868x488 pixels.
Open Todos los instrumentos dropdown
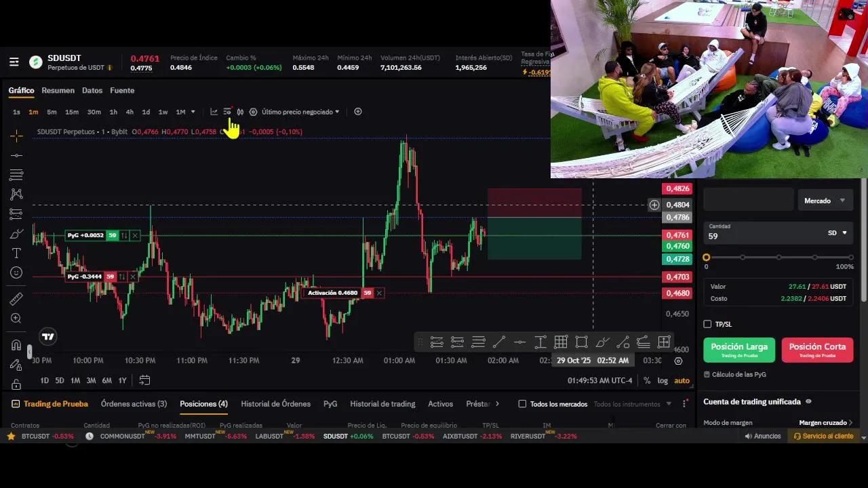click(x=632, y=404)
